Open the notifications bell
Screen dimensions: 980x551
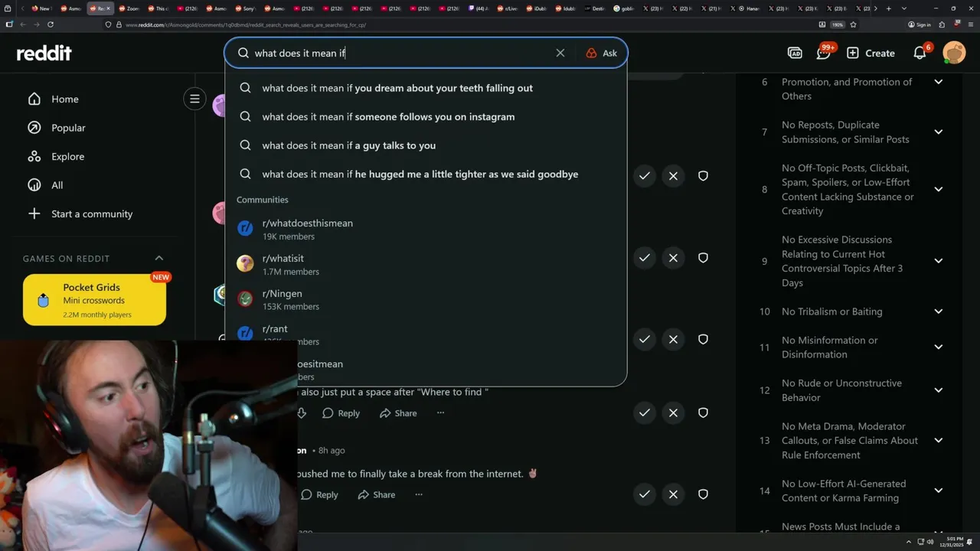[x=920, y=53]
